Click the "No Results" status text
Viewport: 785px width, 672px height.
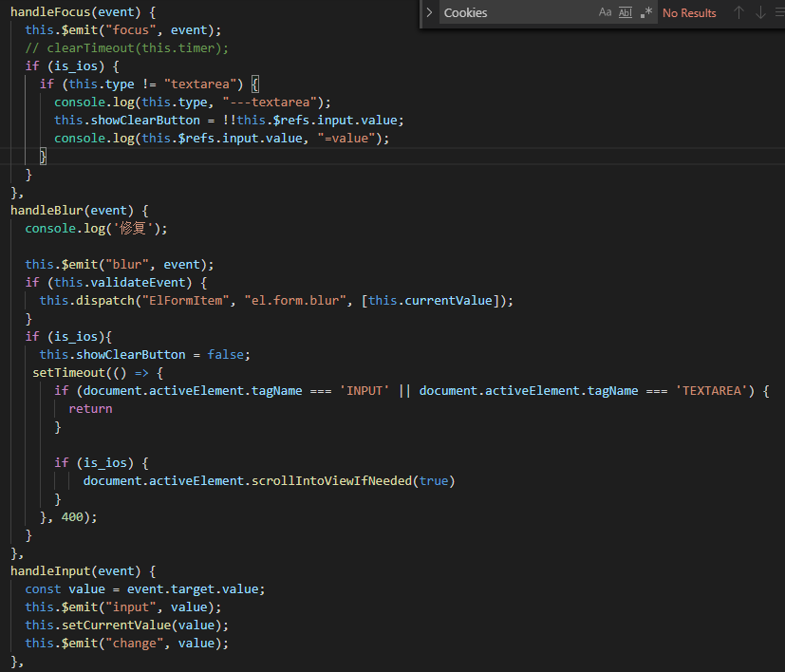coord(689,13)
